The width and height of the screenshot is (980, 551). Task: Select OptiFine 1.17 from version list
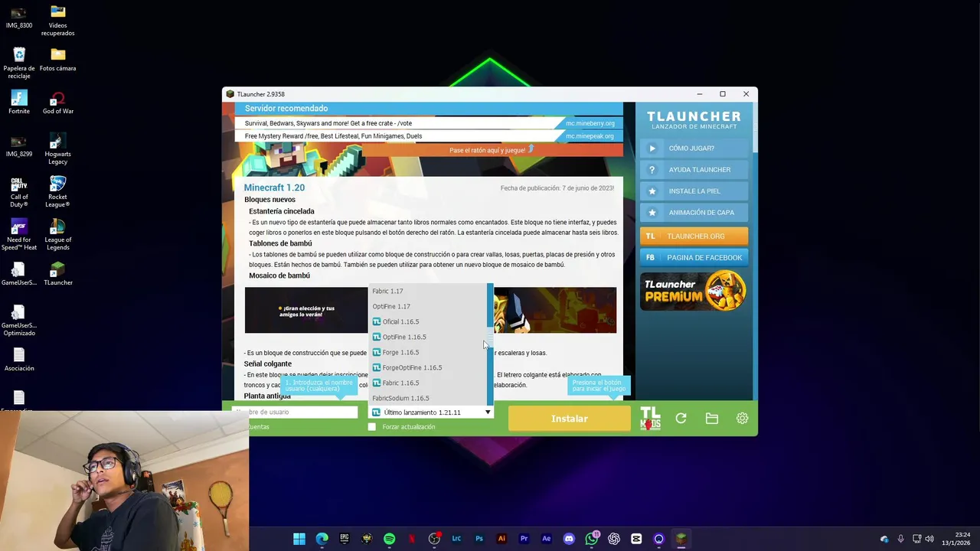(x=428, y=306)
